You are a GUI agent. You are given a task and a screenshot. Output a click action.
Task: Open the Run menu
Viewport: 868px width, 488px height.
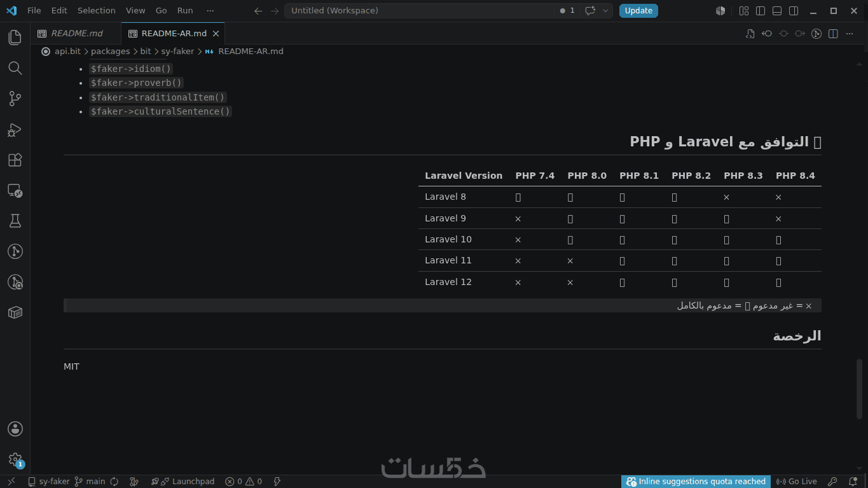pyautogui.click(x=185, y=11)
